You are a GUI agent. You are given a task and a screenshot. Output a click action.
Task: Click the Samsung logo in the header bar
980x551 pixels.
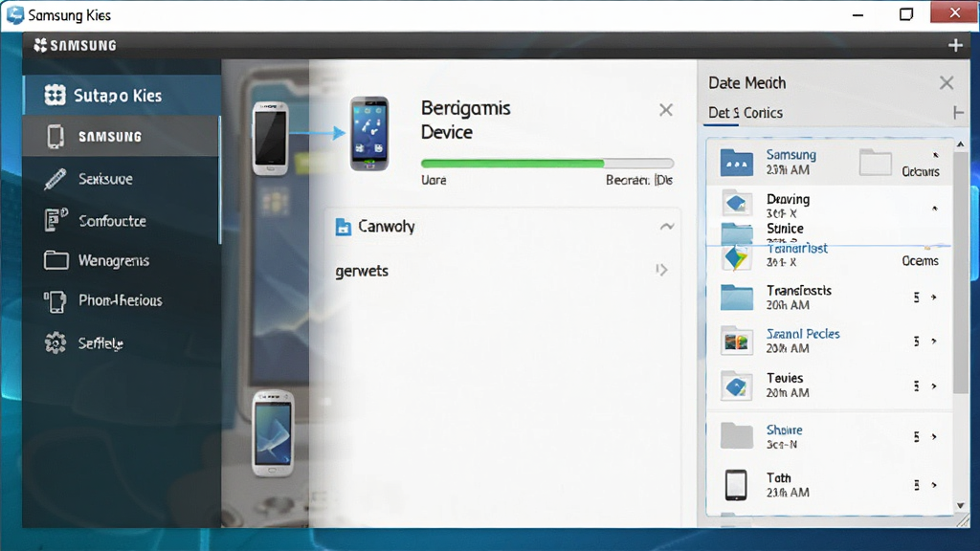(x=75, y=46)
